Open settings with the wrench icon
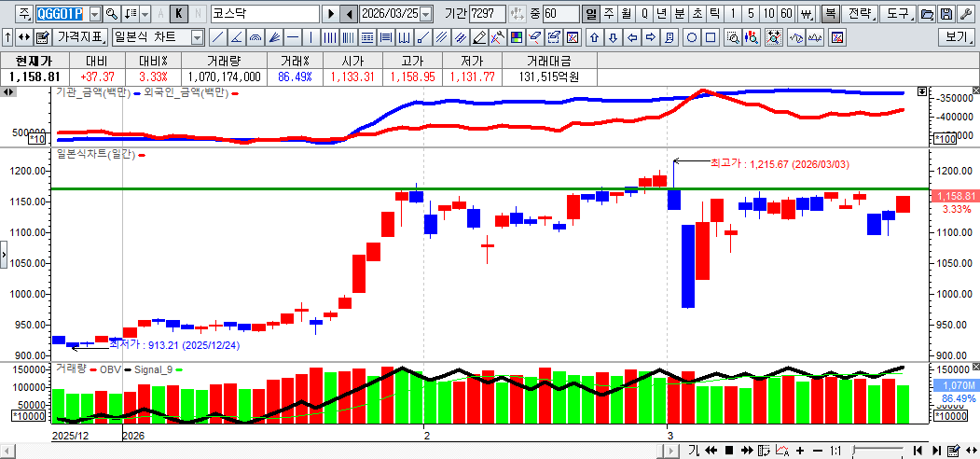The height and width of the screenshot is (459, 980). click(x=964, y=14)
